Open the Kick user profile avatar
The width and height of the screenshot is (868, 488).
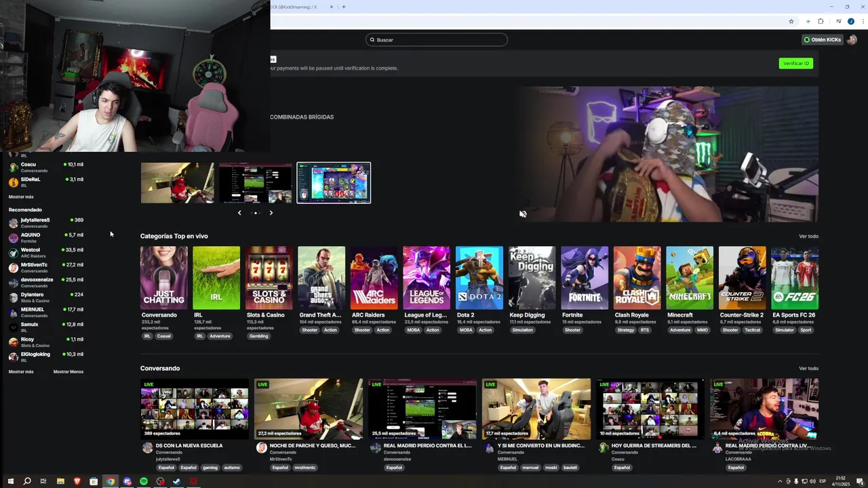(x=852, y=39)
